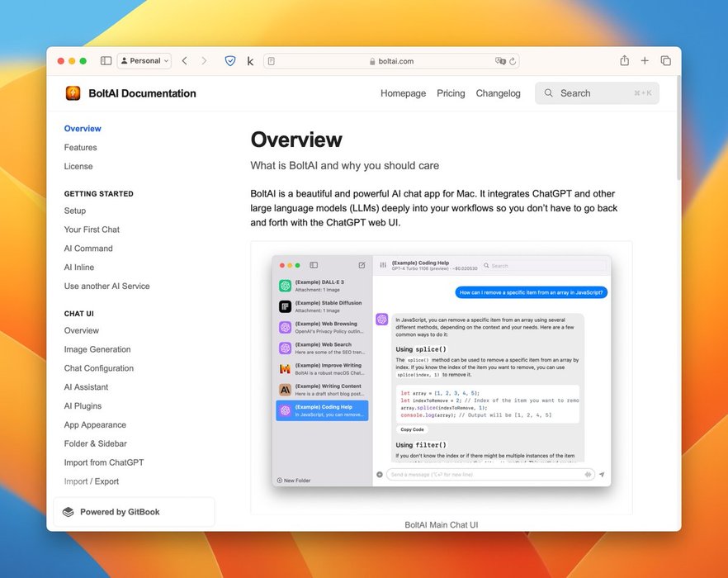
Task: Open the Features page
Action: pyautogui.click(x=80, y=147)
